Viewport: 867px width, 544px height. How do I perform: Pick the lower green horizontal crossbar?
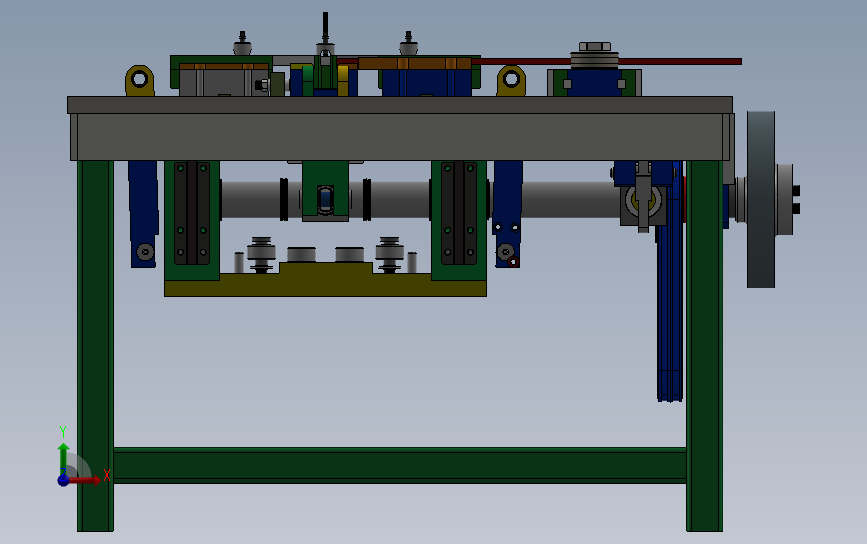(x=400, y=465)
